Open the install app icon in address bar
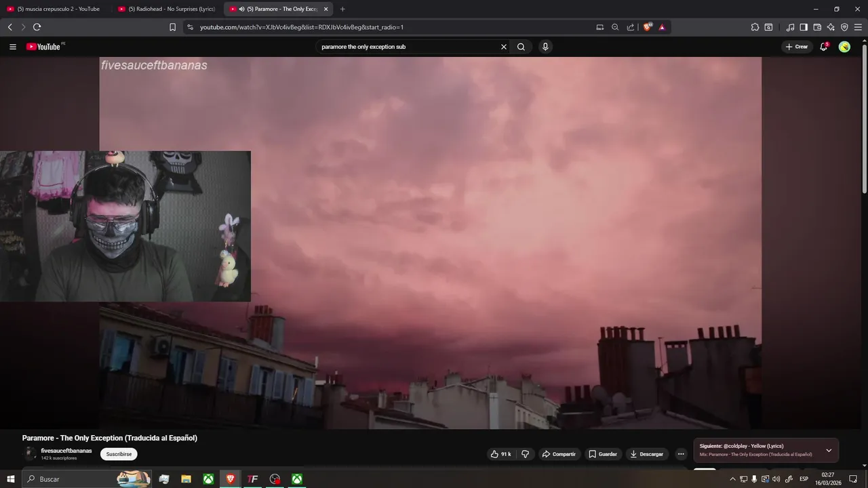 point(599,27)
